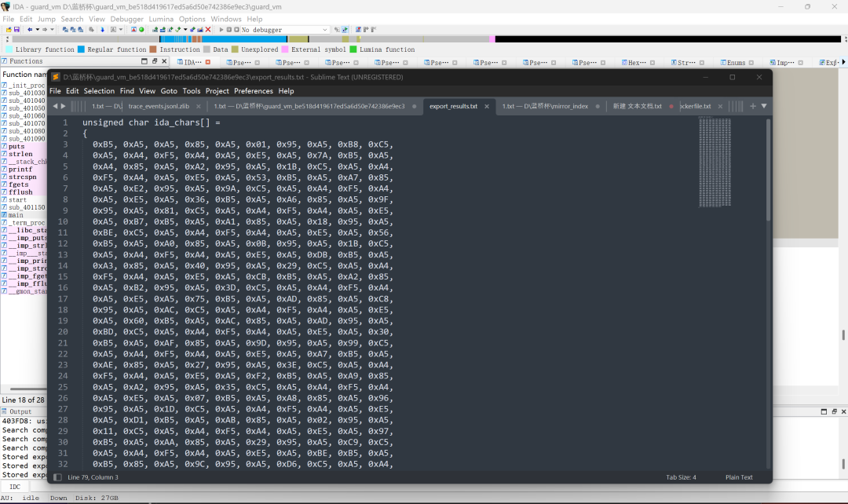Switch to the trace_events.jsonl.zlib tab
Image resolution: width=848 pixels, height=504 pixels.
click(159, 106)
